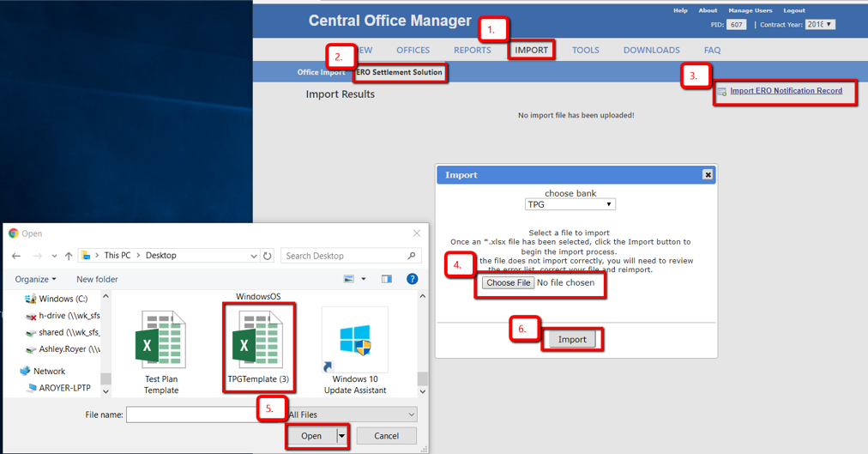Screen dimensions: 868x454
Task: Click the Central Office Manager title
Action: pos(389,21)
